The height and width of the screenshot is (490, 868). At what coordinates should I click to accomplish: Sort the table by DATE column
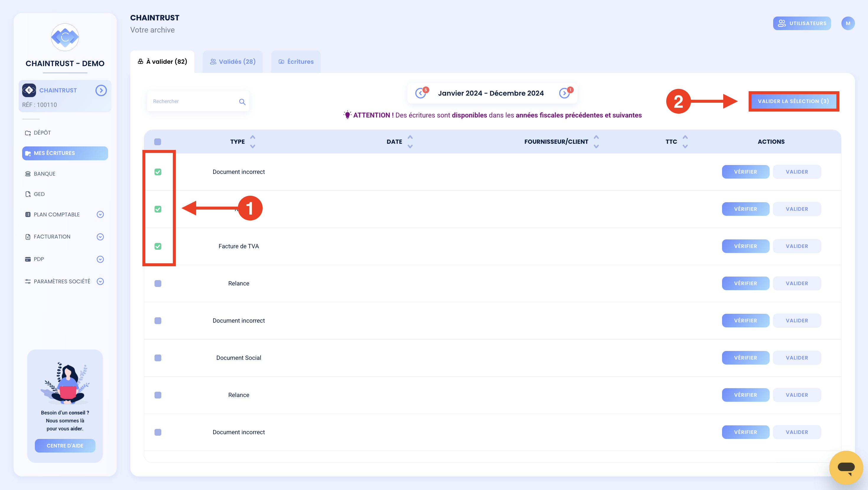(x=410, y=142)
